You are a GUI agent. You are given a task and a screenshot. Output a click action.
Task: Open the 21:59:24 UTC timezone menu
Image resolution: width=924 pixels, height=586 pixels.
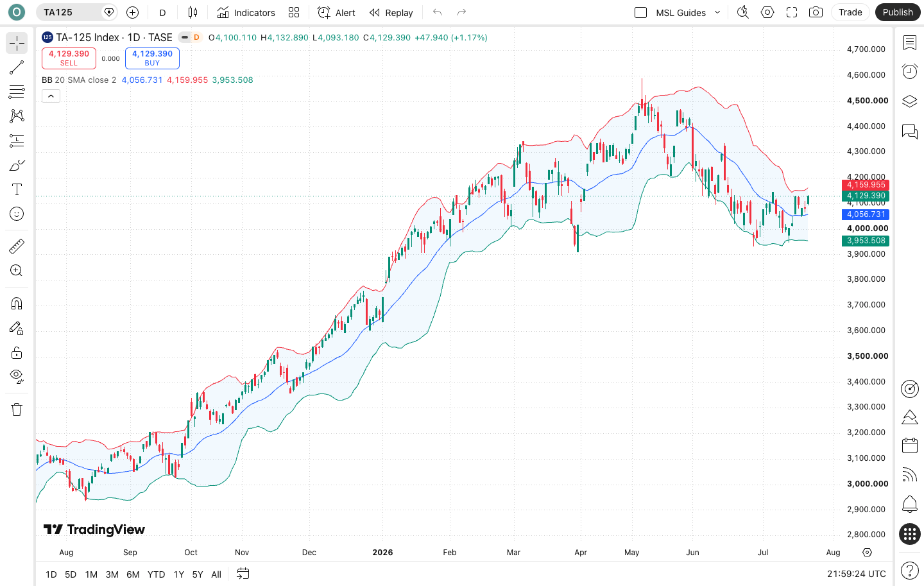856,574
